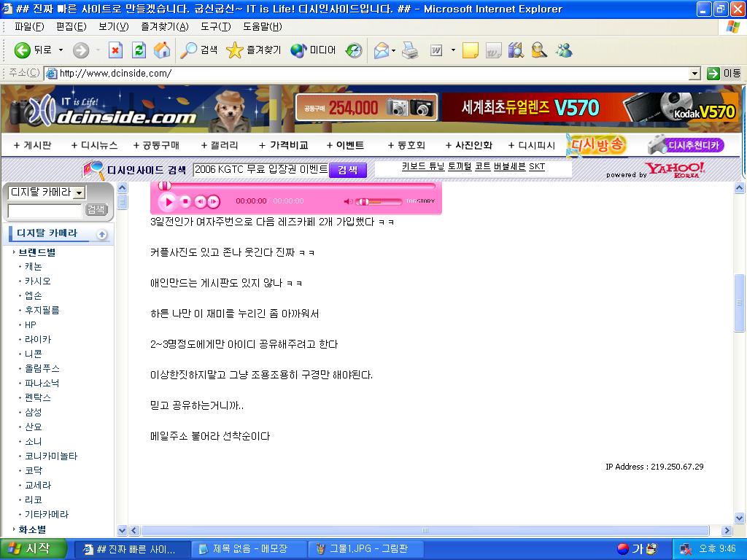
Task: Stop page loading with red X icon
Action: pyautogui.click(x=115, y=50)
